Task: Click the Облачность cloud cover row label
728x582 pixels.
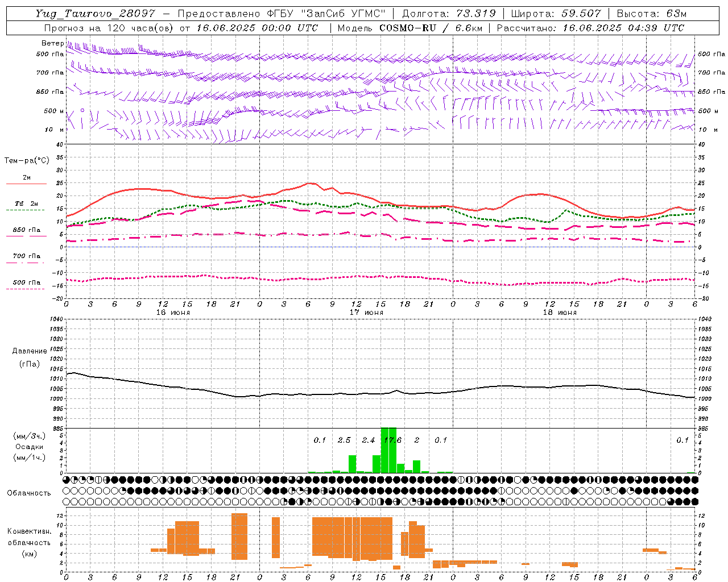Action: (x=29, y=493)
